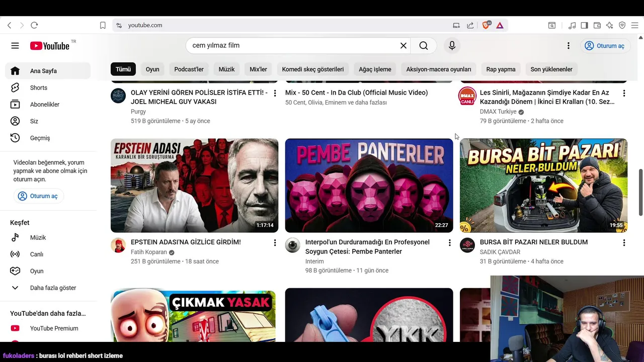Select the Mix'ler filter chip

coord(259,69)
